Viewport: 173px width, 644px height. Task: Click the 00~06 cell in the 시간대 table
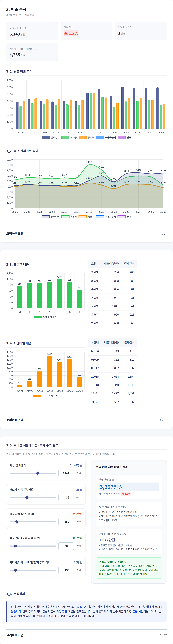coord(95,351)
